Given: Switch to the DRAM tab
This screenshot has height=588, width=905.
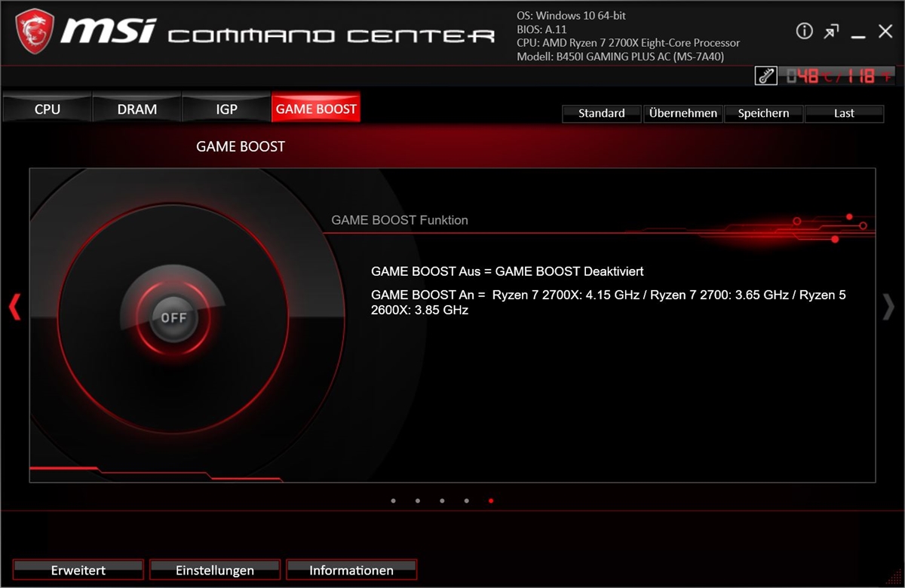Looking at the screenshot, I should (x=137, y=109).
